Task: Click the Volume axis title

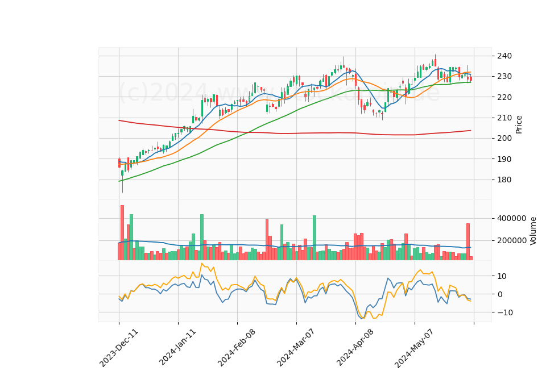Action: 533,231
